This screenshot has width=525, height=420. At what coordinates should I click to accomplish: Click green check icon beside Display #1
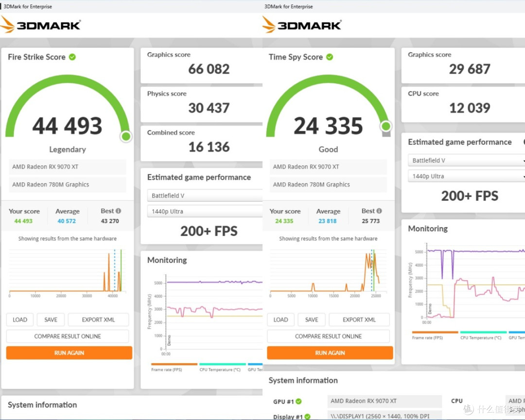coord(307,416)
